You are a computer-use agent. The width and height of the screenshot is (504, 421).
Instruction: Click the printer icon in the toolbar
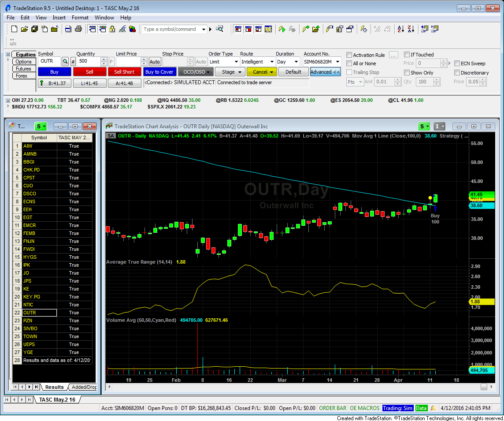click(78, 29)
